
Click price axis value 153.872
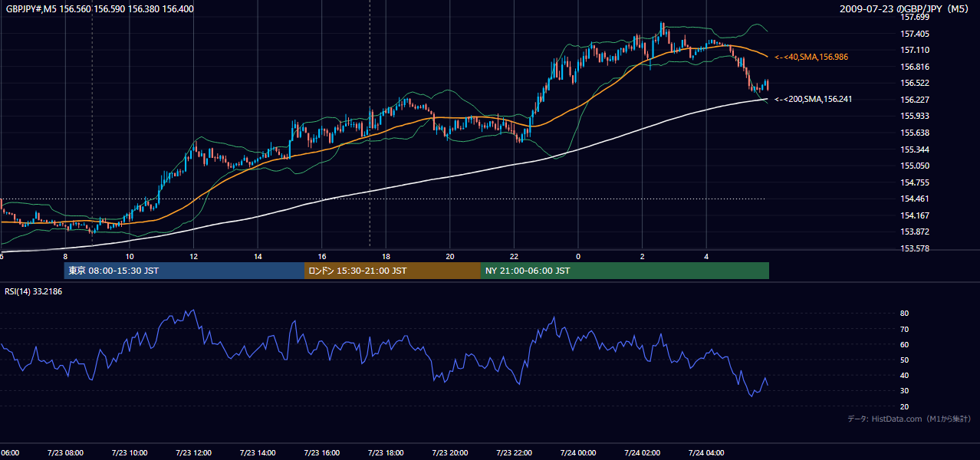coord(915,232)
